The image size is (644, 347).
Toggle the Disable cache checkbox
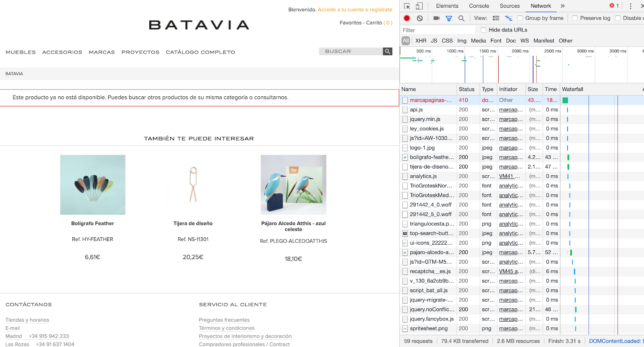tap(618, 18)
